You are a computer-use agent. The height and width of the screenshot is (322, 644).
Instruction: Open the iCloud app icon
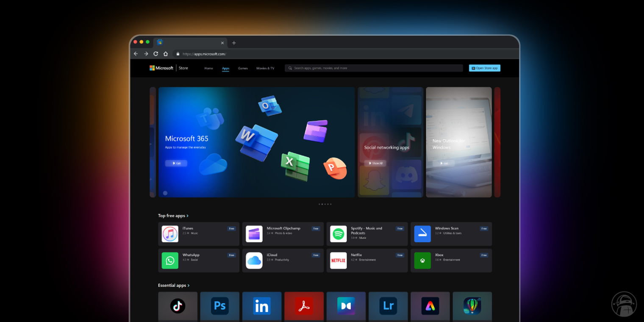point(254,261)
